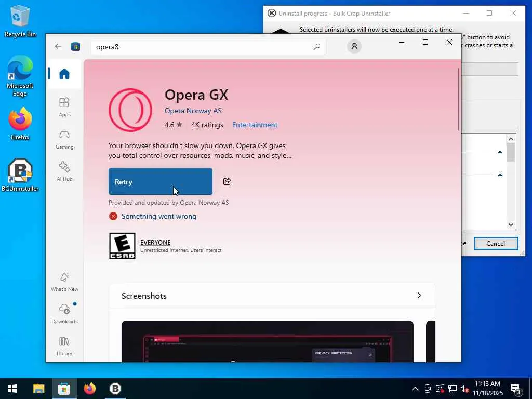The width and height of the screenshot is (532, 399).
Task: Collapse the second arrow in Uninstaller list
Action: click(x=500, y=175)
